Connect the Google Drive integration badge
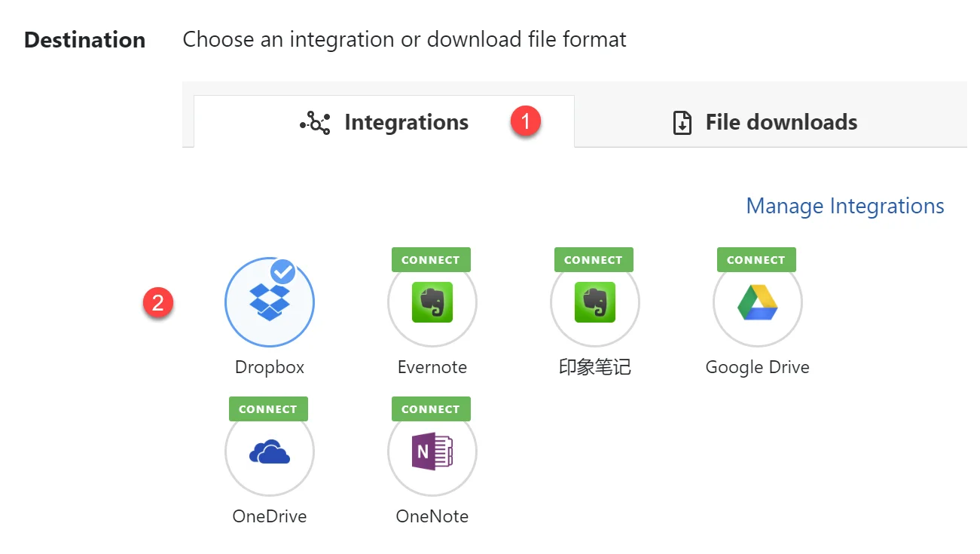The height and width of the screenshot is (554, 980). (756, 259)
